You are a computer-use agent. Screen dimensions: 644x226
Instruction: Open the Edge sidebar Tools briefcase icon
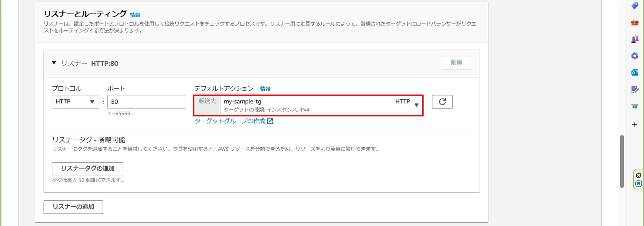635,23
